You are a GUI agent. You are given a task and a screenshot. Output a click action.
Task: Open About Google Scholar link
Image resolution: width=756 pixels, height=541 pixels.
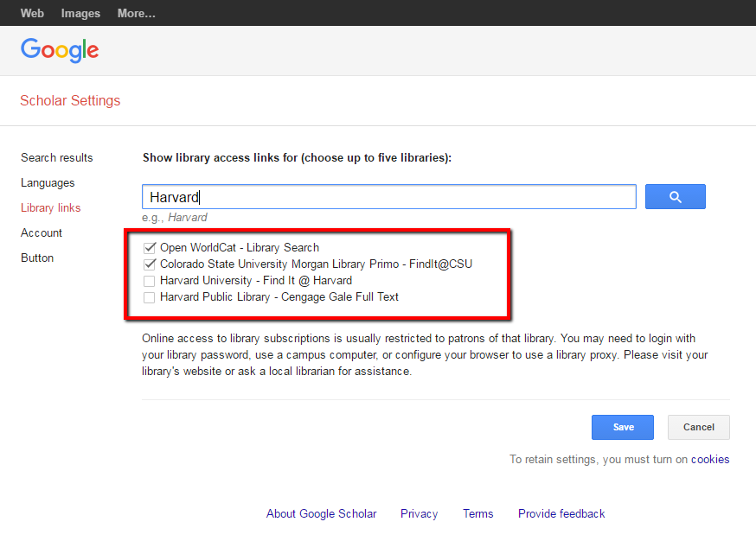coord(321,514)
